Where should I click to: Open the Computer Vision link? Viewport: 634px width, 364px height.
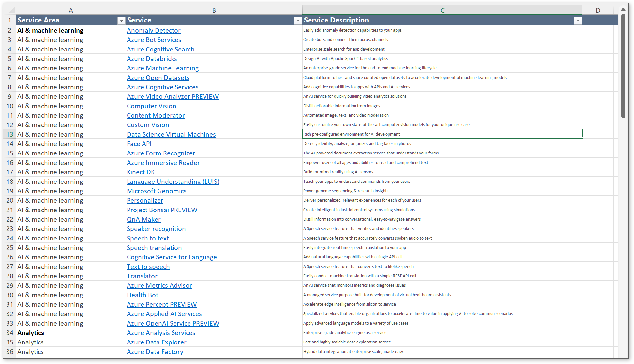[152, 106]
